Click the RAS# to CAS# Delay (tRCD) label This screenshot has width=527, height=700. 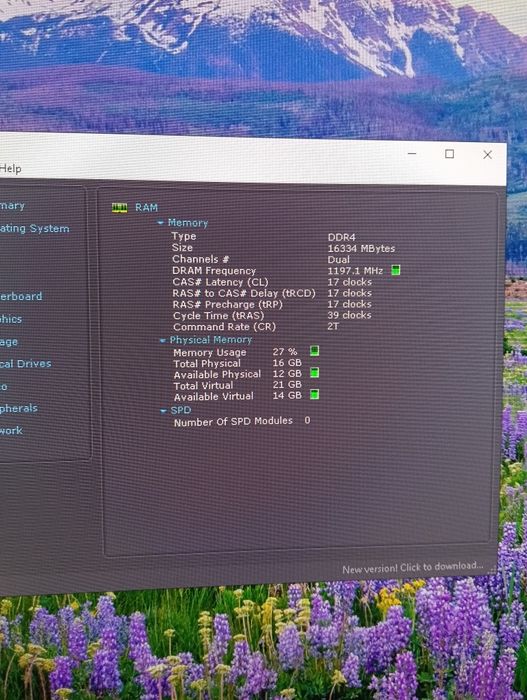tap(244, 293)
